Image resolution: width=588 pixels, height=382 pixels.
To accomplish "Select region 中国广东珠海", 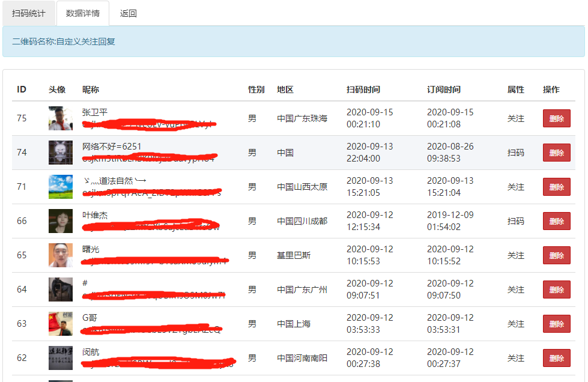I will 302,118.
